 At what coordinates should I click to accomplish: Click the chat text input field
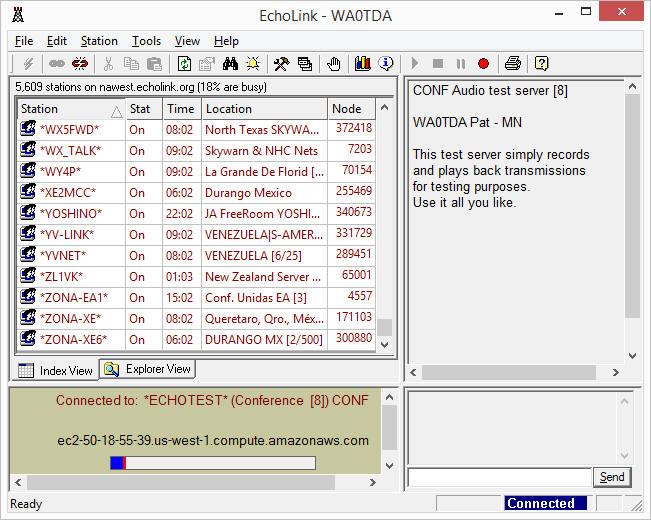500,477
